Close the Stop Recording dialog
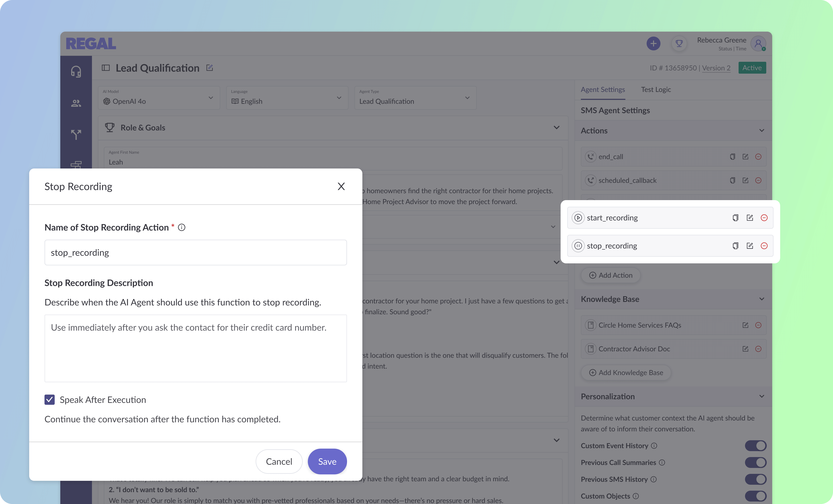This screenshot has width=833, height=504. 341,187
